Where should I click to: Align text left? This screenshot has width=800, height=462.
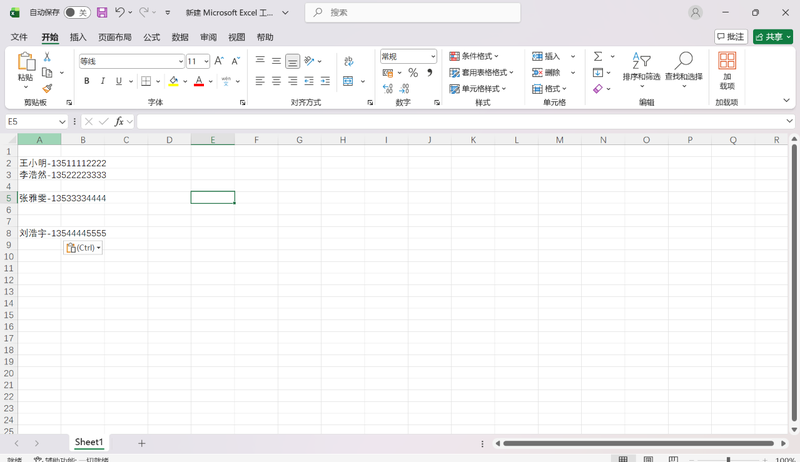pos(260,81)
